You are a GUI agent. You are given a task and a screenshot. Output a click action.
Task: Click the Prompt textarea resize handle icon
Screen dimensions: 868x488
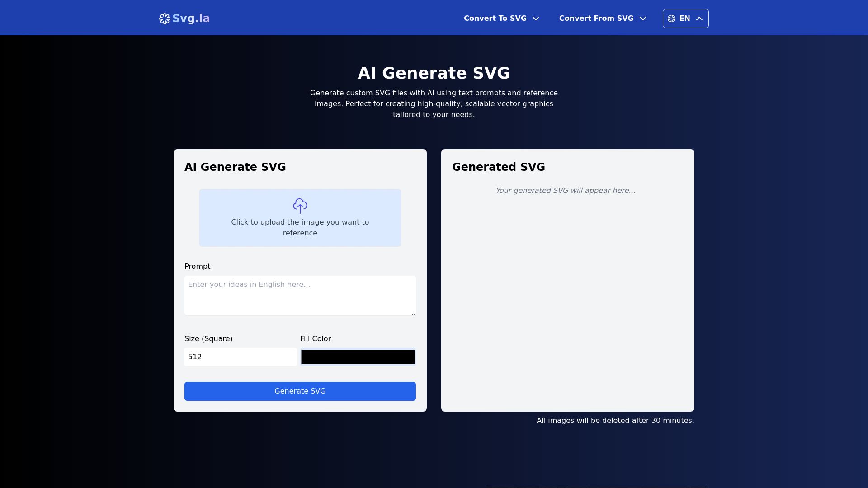coord(413,312)
